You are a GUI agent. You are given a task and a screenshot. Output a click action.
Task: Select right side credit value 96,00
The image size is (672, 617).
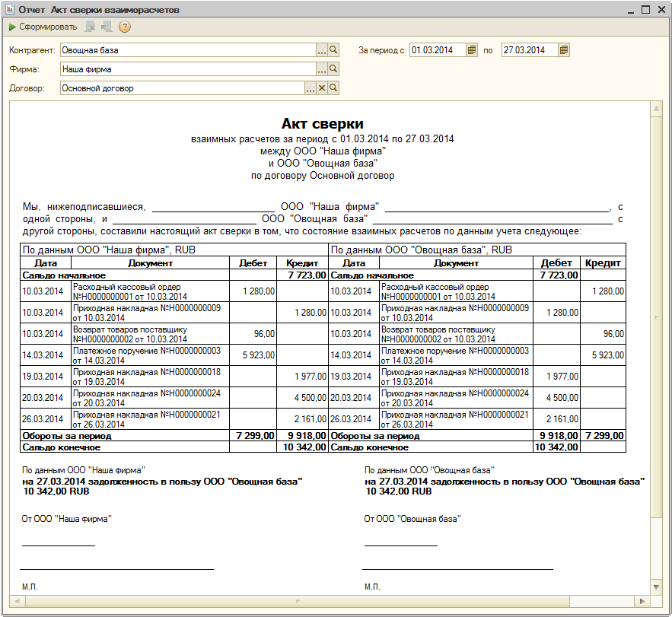coord(603,334)
